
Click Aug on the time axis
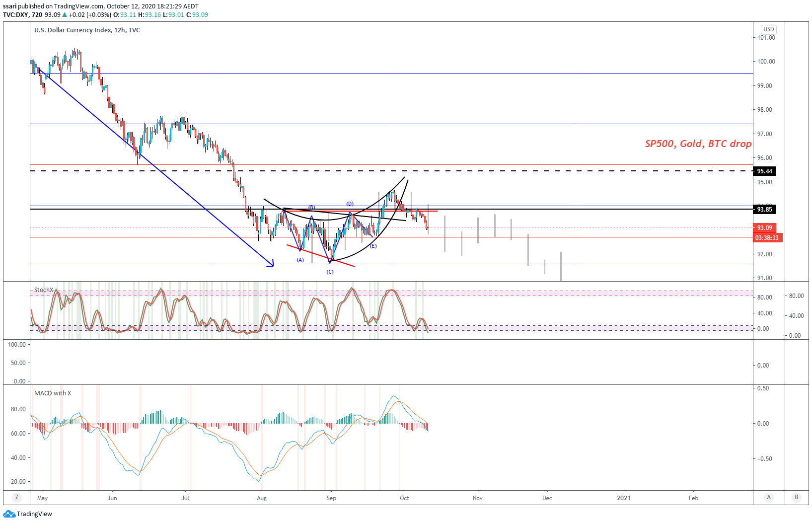262,498
